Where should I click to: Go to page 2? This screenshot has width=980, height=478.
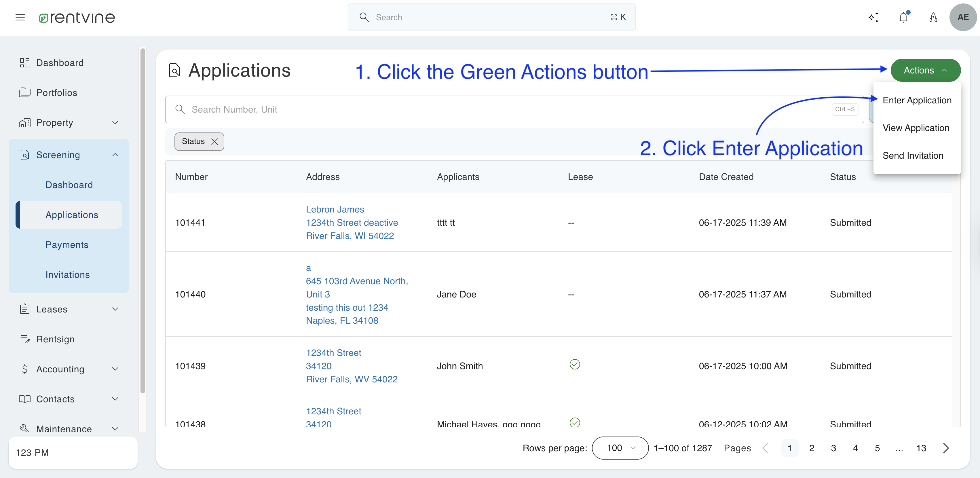pyautogui.click(x=812, y=448)
